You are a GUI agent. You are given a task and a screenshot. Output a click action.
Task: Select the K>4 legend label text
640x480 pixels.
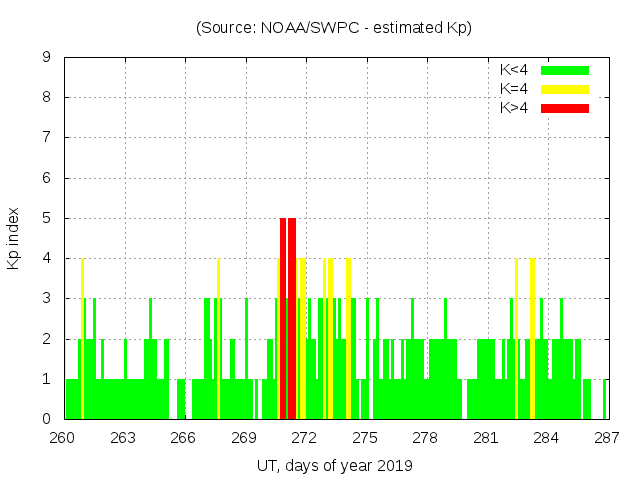514,107
